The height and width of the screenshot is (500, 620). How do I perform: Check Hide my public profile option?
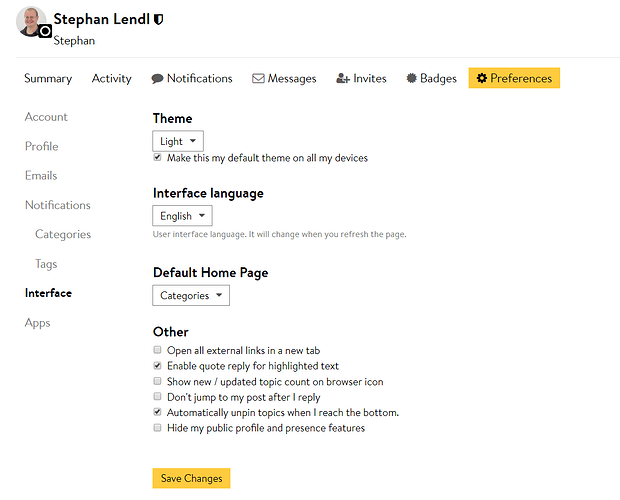pyautogui.click(x=157, y=428)
